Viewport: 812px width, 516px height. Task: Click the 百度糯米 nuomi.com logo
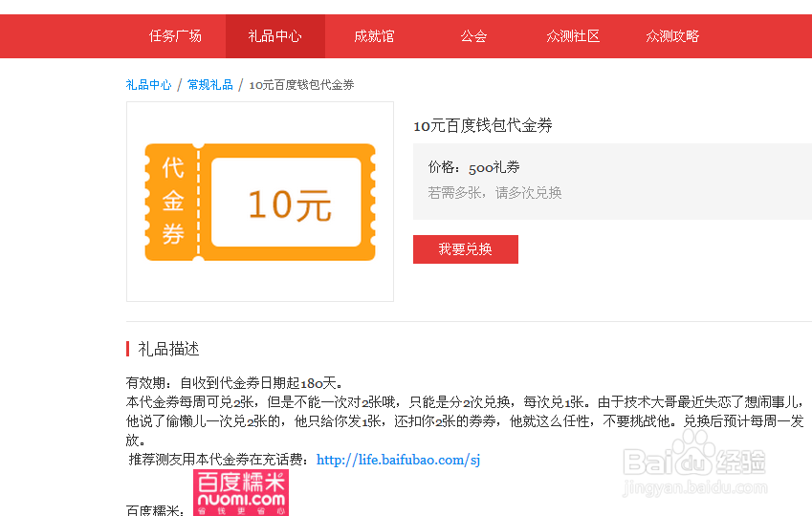[241, 493]
